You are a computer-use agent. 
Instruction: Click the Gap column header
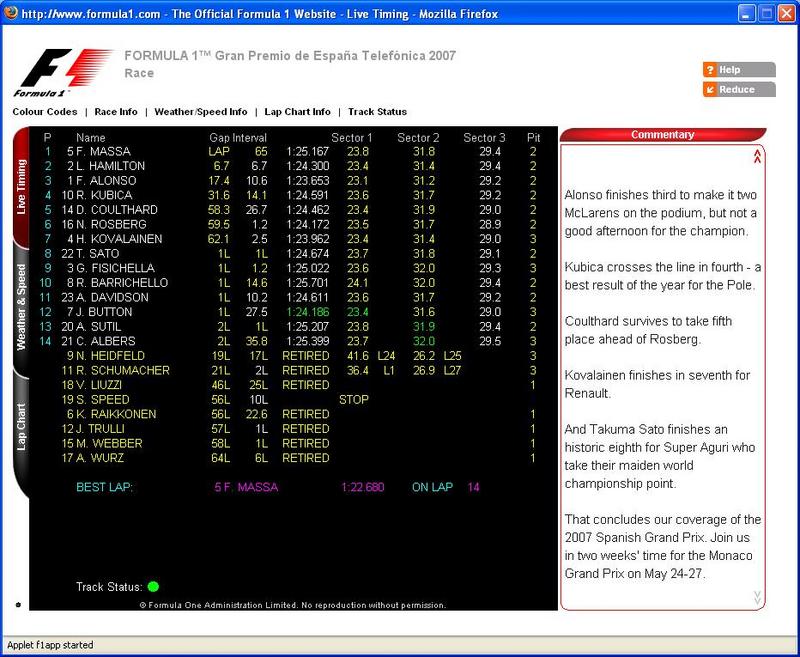[x=219, y=138]
